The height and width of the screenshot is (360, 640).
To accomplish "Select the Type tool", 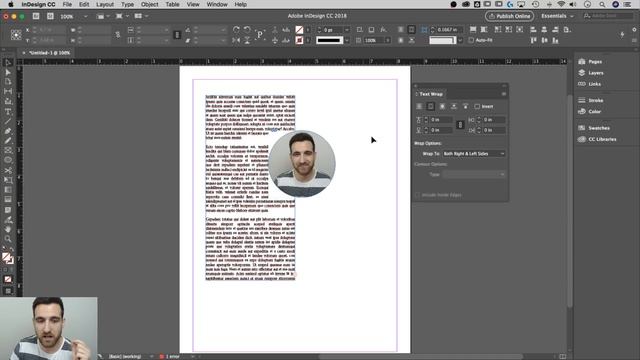I will 8,111.
